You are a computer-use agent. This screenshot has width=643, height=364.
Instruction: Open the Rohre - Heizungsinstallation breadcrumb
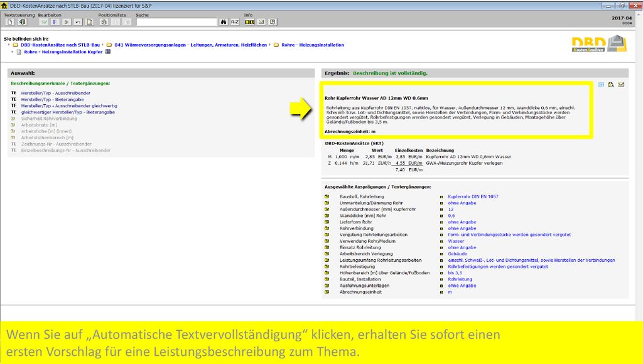[313, 45]
